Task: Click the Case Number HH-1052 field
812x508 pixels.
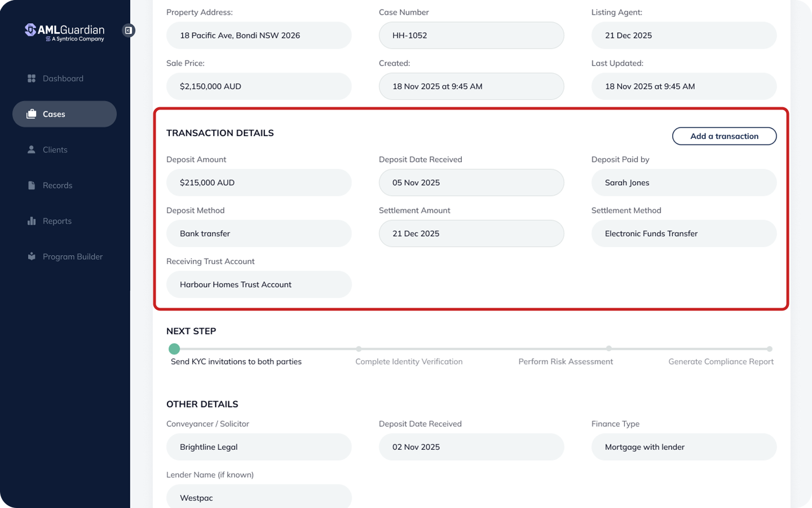Action: tap(471, 35)
